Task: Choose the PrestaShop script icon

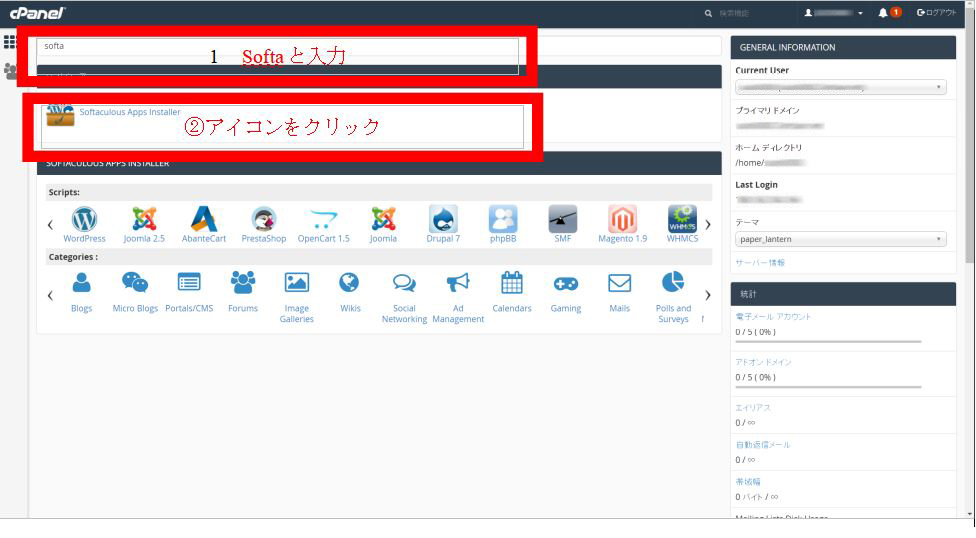Action: pos(263,219)
